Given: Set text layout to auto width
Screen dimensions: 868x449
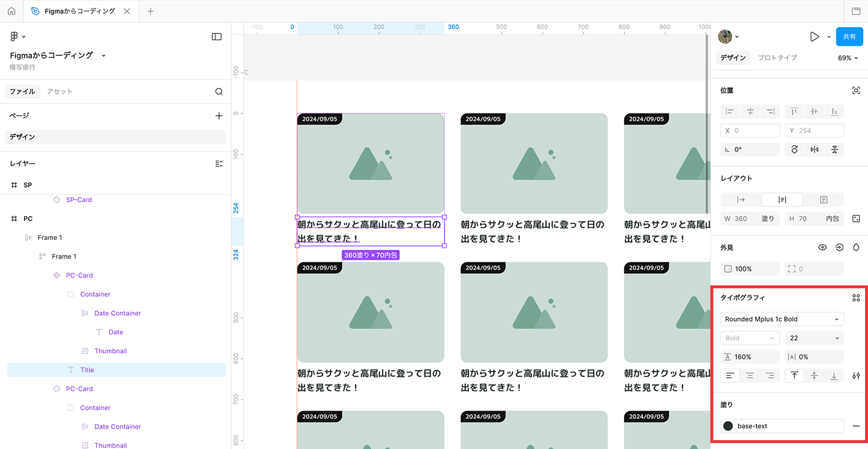Looking at the screenshot, I should point(741,200).
